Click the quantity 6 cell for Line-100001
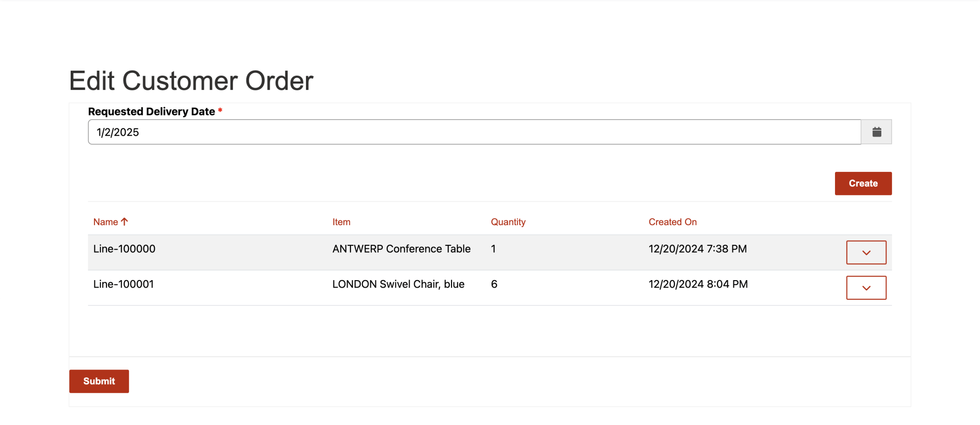Image resolution: width=980 pixels, height=425 pixels. point(494,284)
